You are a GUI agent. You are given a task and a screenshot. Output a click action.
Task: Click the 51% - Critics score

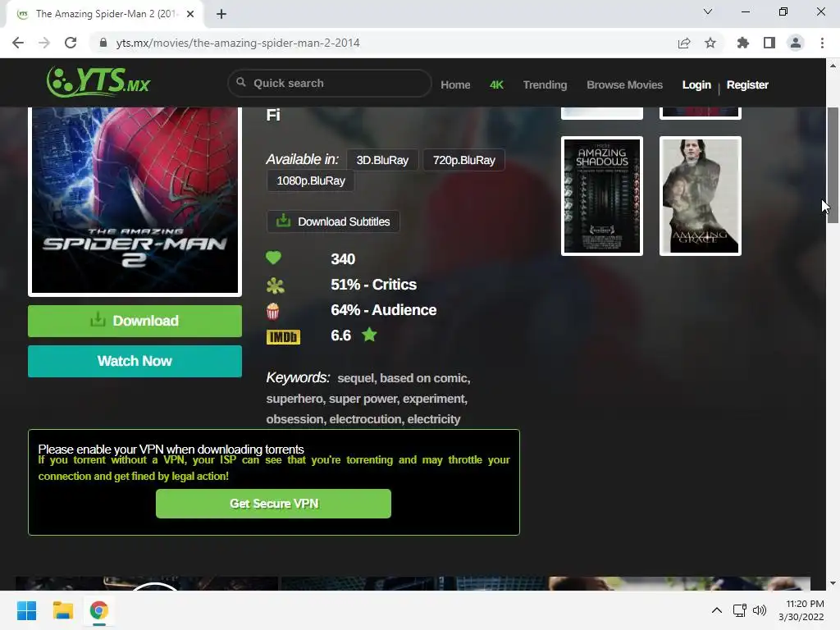pyautogui.click(x=373, y=285)
